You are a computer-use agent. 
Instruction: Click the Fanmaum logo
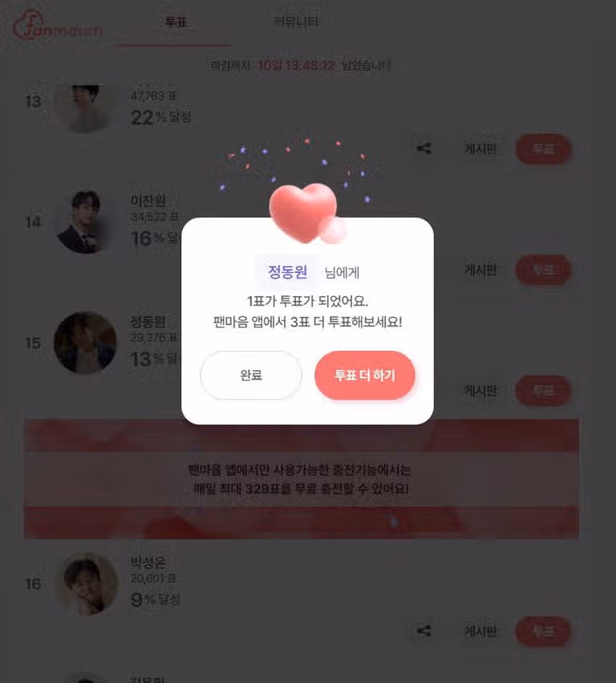(58, 25)
